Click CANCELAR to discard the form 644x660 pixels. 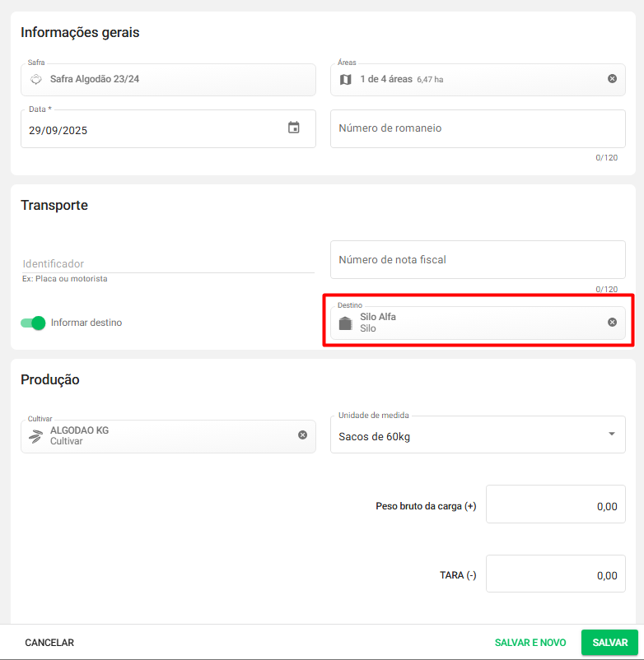pos(49,643)
